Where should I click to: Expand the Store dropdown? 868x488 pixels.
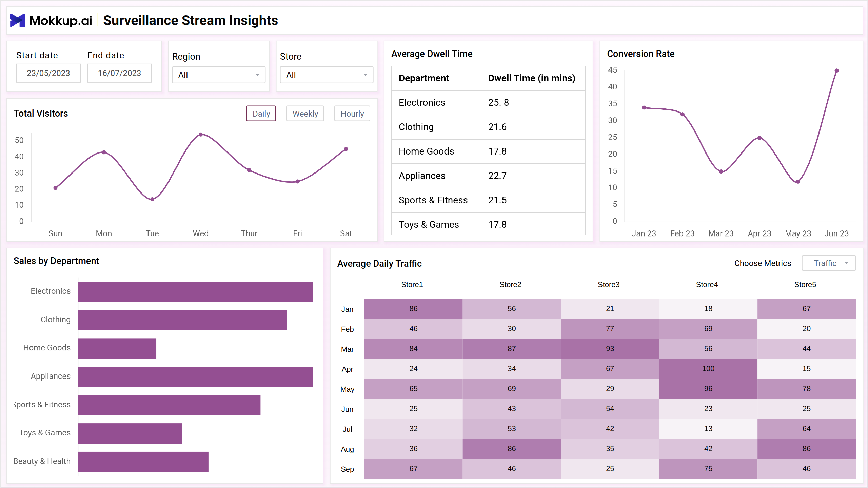pyautogui.click(x=327, y=75)
